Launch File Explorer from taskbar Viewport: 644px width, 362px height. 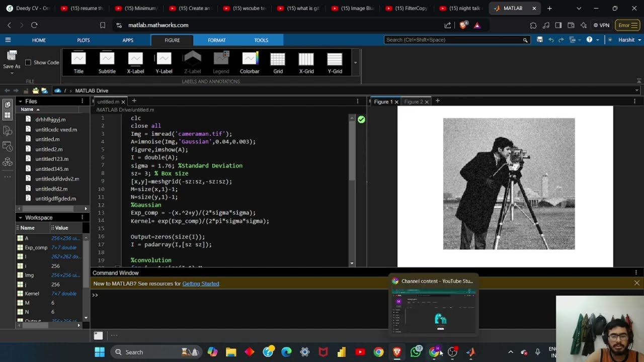(x=231, y=352)
